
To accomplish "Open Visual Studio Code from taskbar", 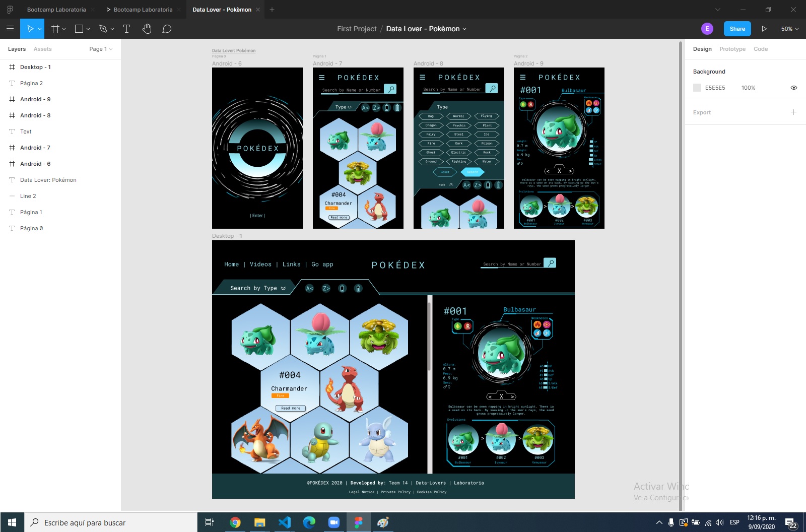I will coord(284,522).
